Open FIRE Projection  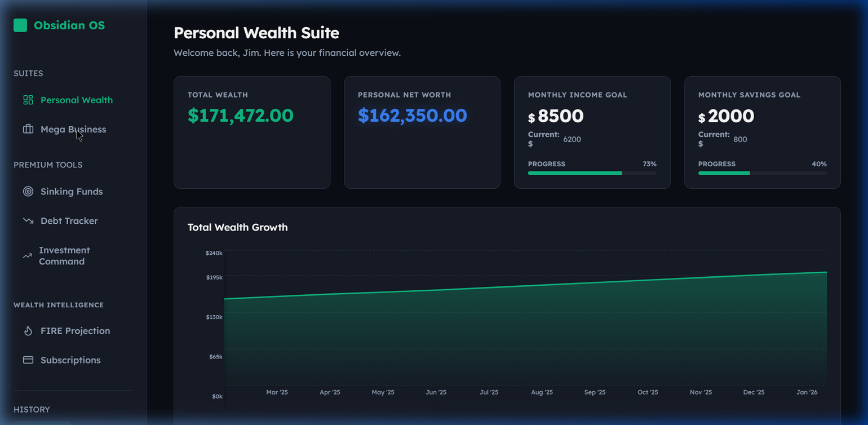73,331
